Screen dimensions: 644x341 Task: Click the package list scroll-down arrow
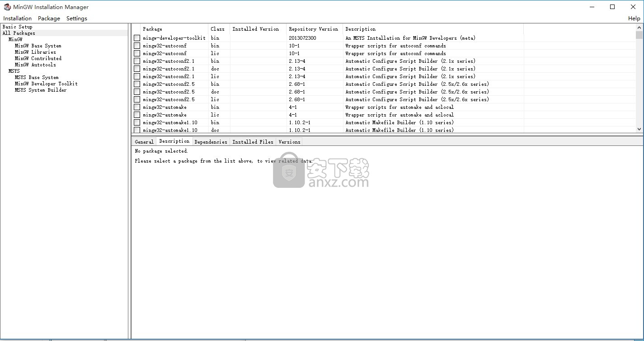point(639,129)
